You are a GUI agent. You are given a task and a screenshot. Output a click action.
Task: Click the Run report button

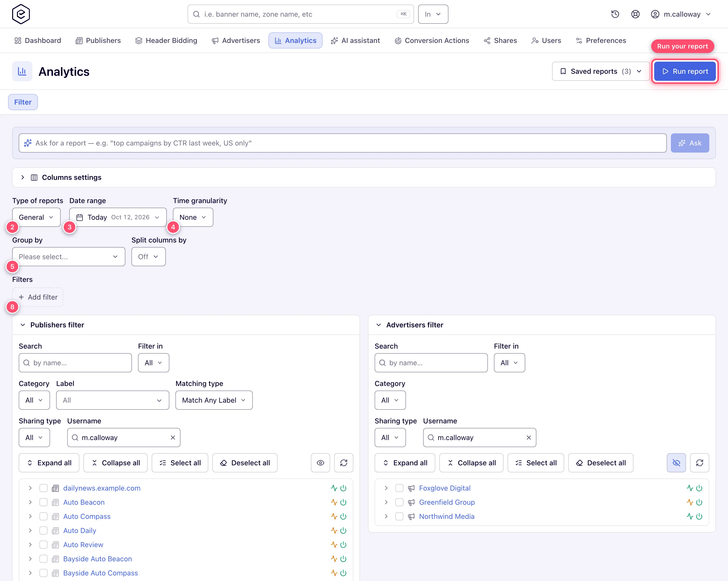tap(685, 71)
